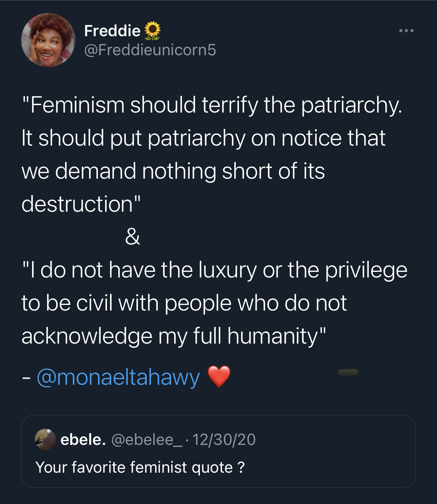Viewport: 437px width, 504px height.
Task: Click the line starting "I do not have"
Action: pos(215,270)
